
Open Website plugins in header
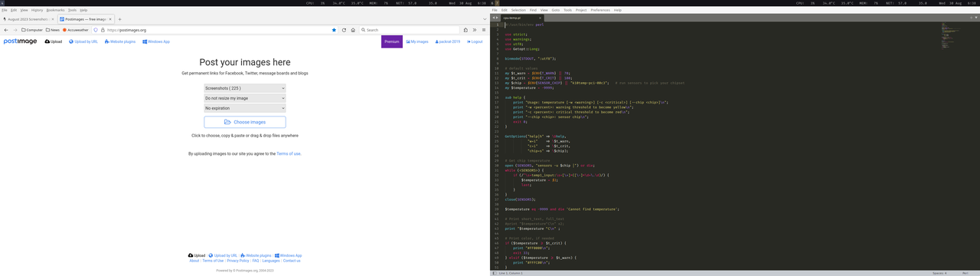pyautogui.click(x=120, y=41)
